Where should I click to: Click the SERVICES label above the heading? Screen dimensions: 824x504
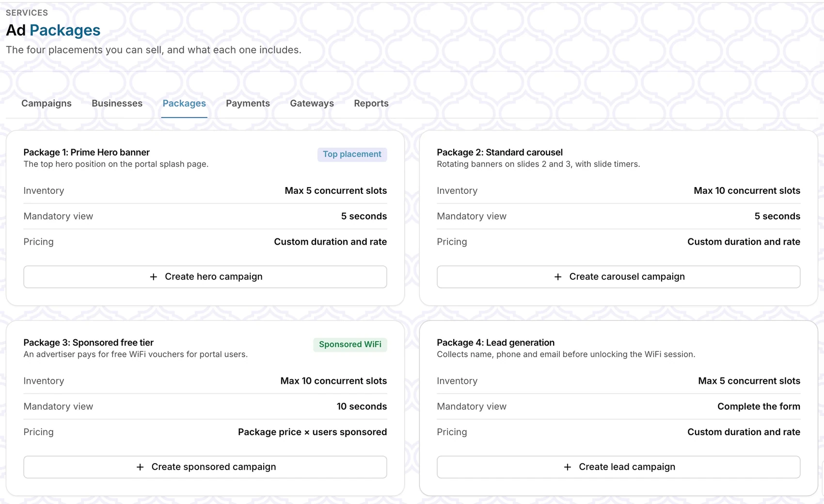point(27,13)
